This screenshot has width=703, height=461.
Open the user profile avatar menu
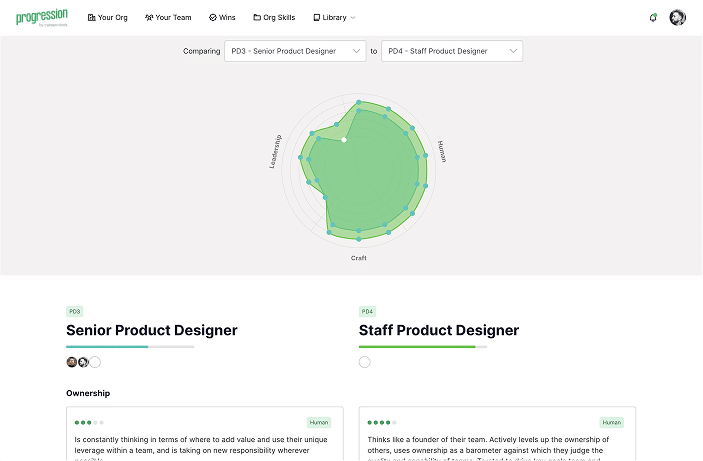[677, 18]
